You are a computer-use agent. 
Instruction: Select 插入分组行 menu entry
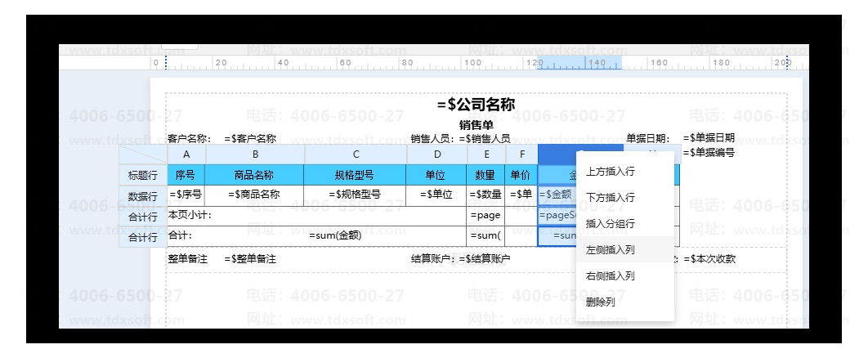tap(610, 224)
